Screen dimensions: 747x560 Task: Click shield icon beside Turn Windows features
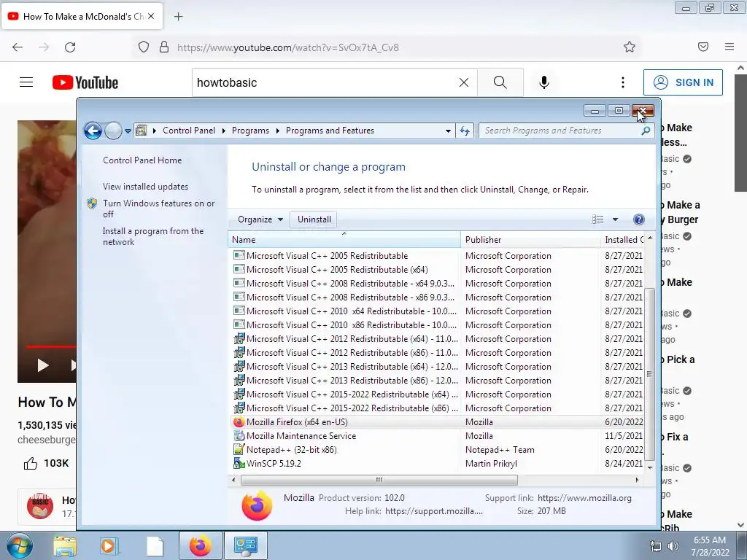click(93, 204)
